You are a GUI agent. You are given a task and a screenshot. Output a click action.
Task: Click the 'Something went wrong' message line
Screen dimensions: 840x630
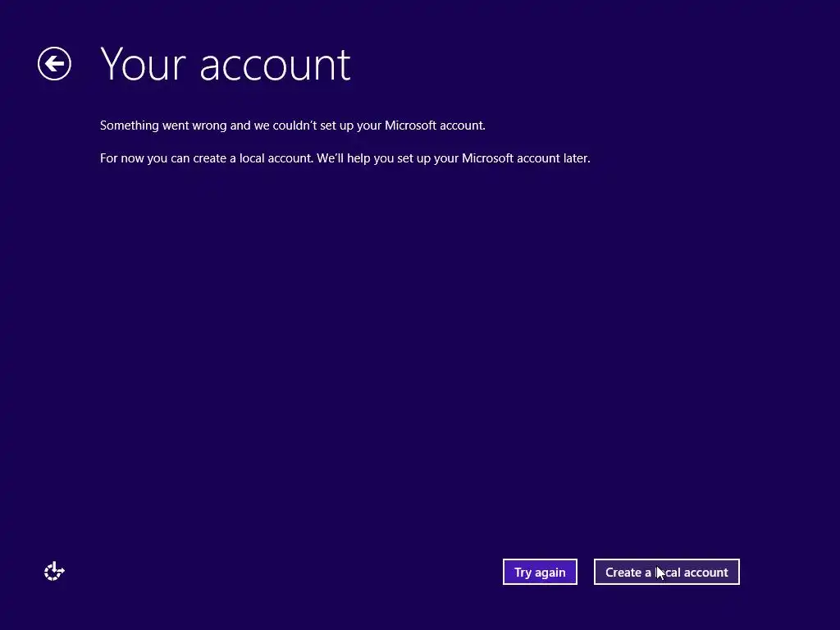[x=293, y=126]
